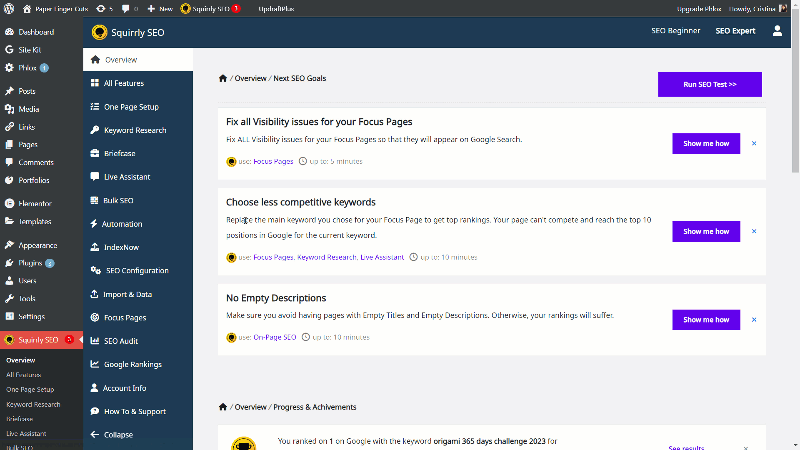Click Run SEO Test button
The width and height of the screenshot is (800, 450).
pyautogui.click(x=710, y=84)
